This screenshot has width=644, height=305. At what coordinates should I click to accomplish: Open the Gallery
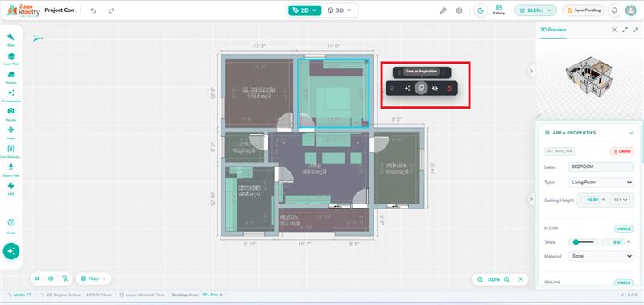498,10
